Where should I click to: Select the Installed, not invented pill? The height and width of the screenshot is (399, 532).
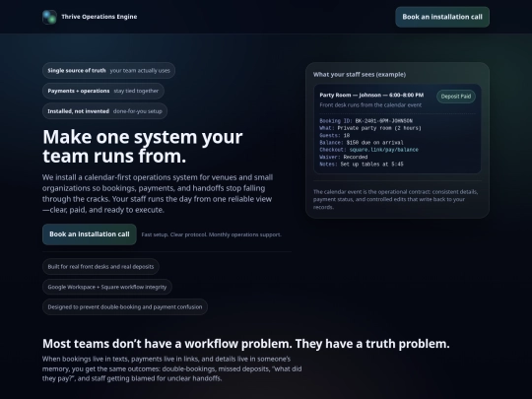tap(104, 111)
